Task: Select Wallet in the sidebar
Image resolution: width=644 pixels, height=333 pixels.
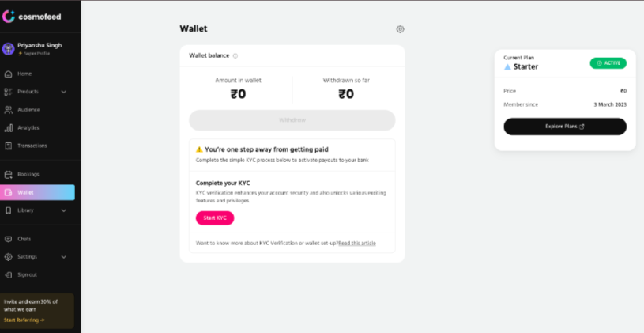Action: point(37,192)
